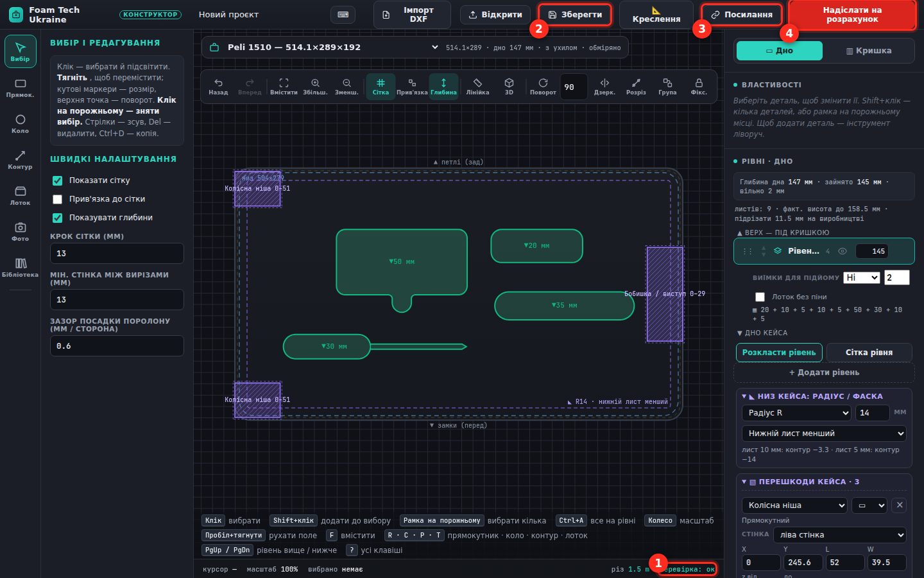Open the Лінійка ruler tool

477,87
